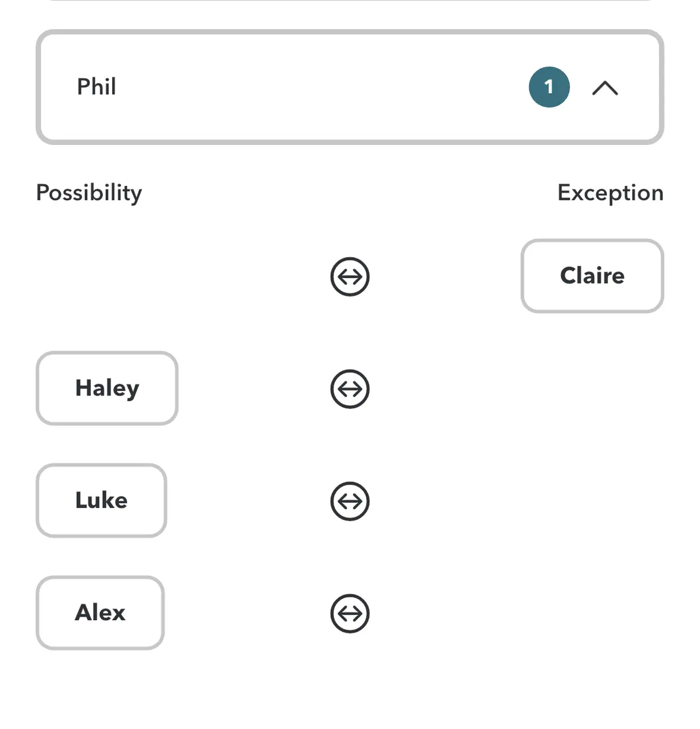Click the swap arrow icon beside Haley

[350, 389]
